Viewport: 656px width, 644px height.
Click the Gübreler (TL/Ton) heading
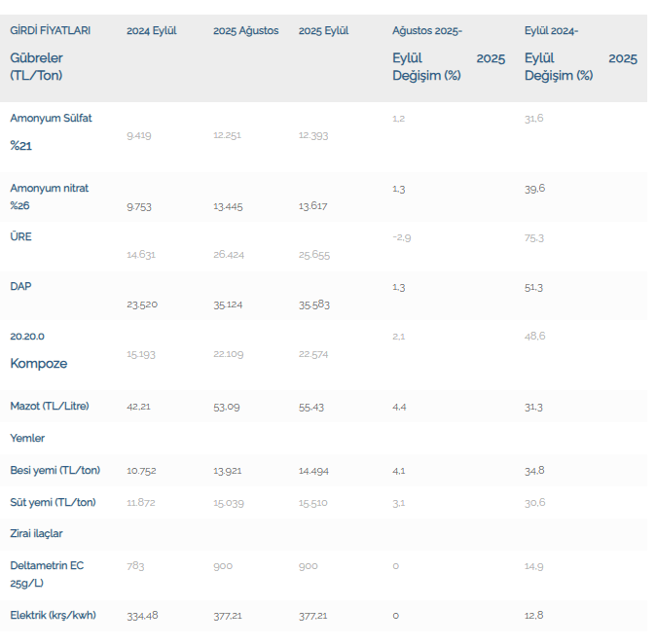click(x=37, y=66)
